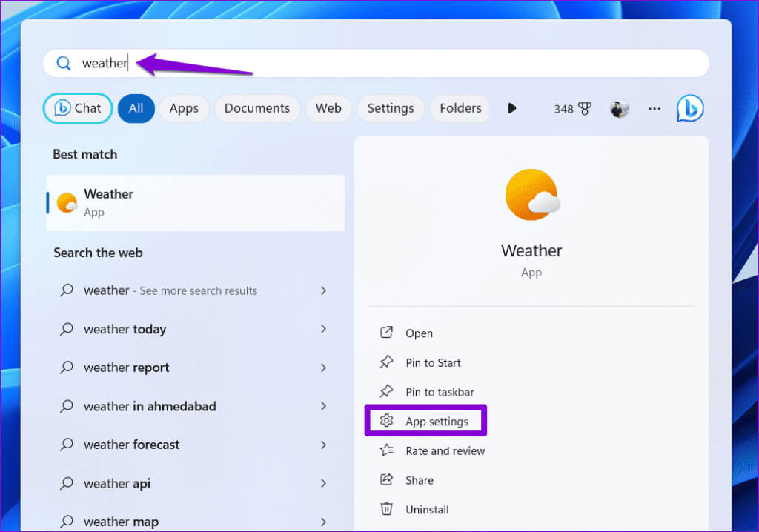Switch to the Web filter tab

(328, 108)
